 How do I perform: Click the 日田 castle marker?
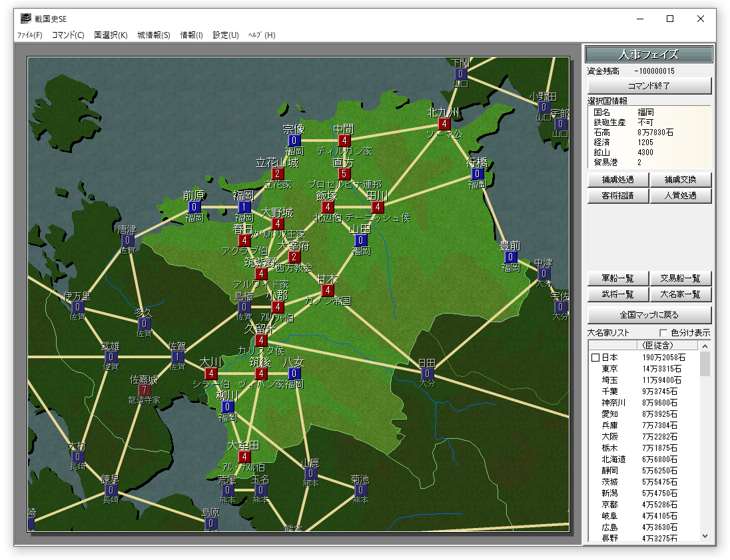point(427,374)
